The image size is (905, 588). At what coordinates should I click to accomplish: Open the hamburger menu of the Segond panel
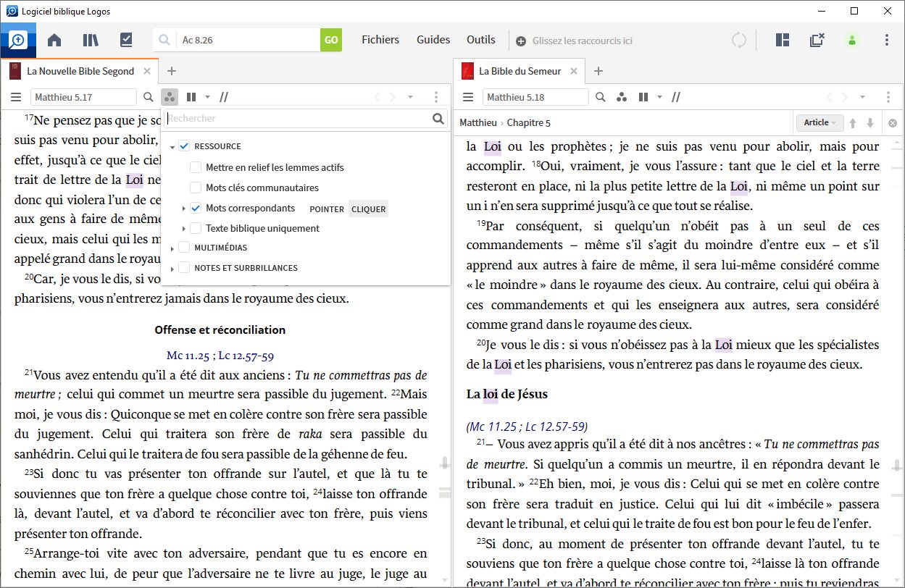(x=16, y=97)
